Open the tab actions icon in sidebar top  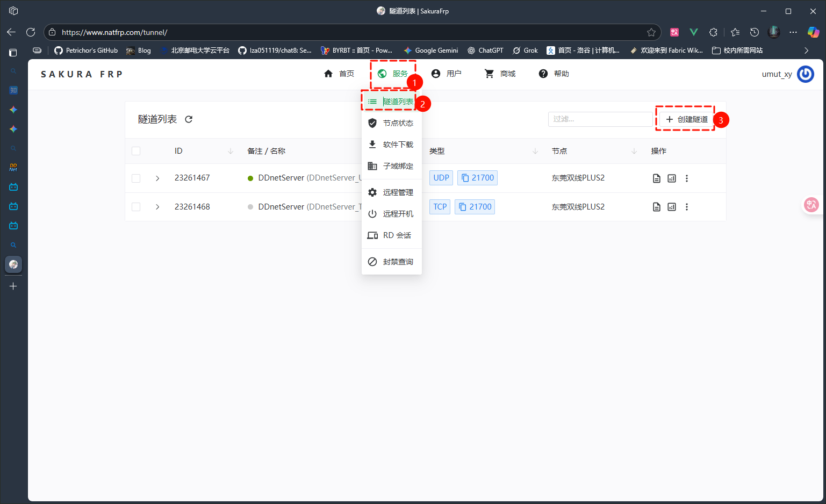click(13, 53)
